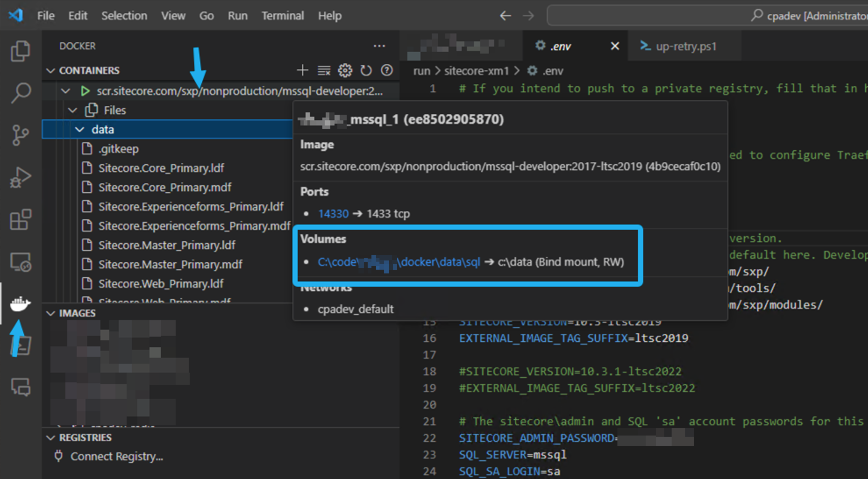Select Sitecore.Experienceforms_Primary.mdf file
868x479 pixels.
tap(194, 226)
